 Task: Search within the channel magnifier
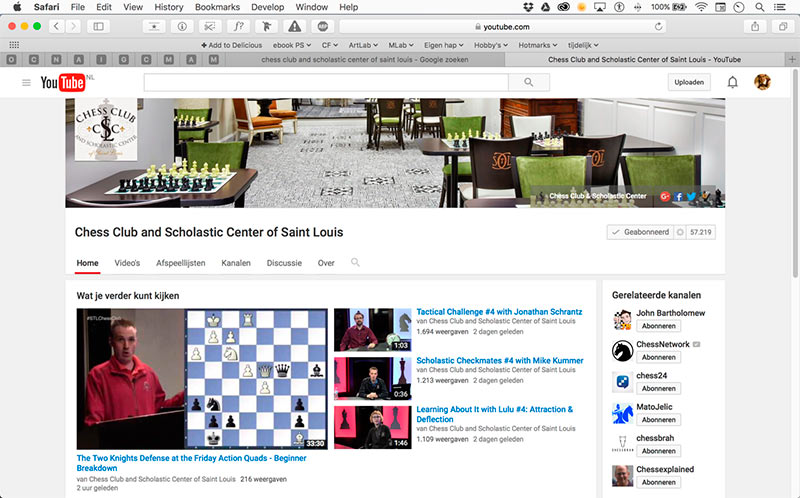click(355, 262)
